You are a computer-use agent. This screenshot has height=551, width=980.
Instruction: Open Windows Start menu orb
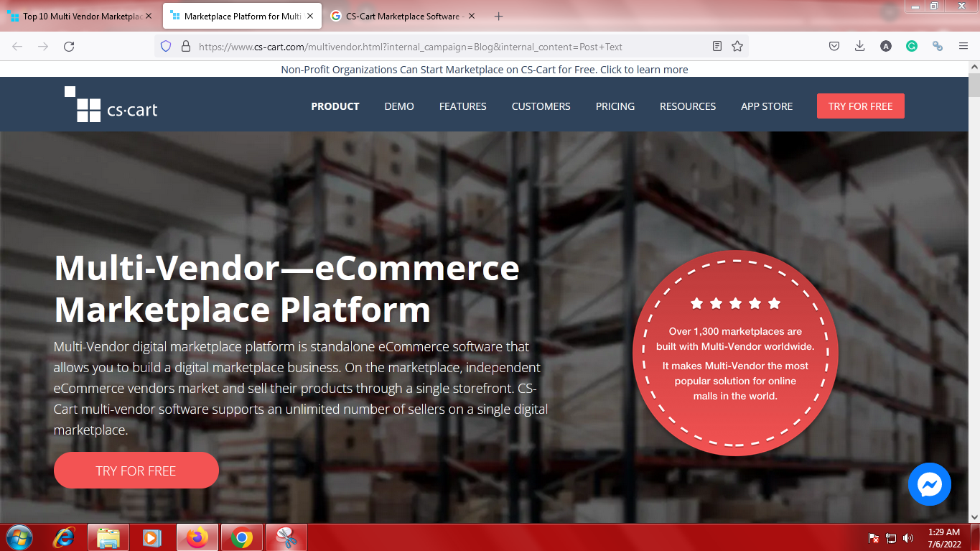click(19, 537)
